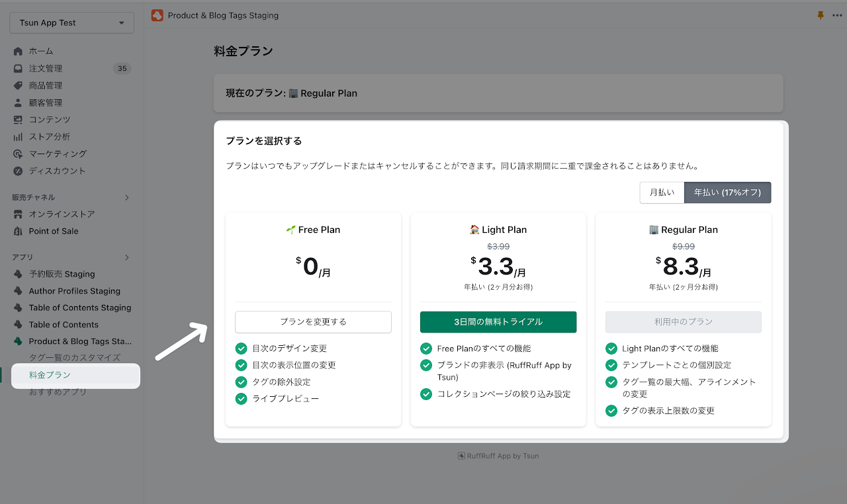This screenshot has width=847, height=504.
Task: Open オンラインストア channel
Action: click(62, 214)
